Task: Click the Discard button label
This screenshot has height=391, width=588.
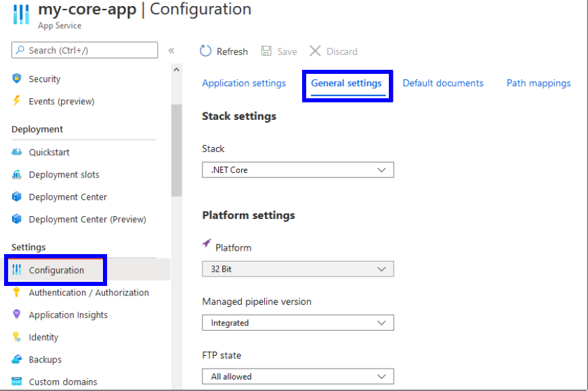Action: (342, 52)
